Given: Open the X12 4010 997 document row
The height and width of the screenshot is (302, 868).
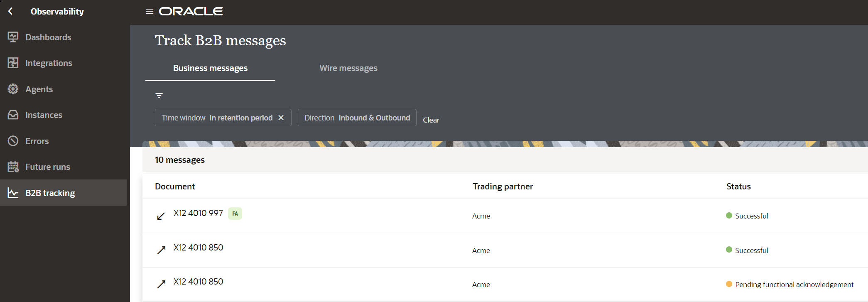Looking at the screenshot, I should pos(198,213).
